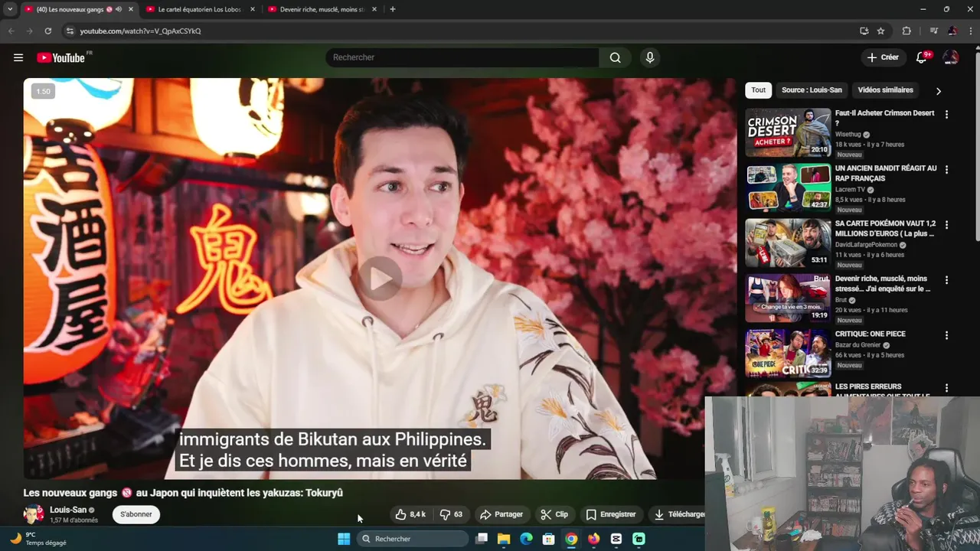Open the Wisethug channel name
The image size is (980, 551).
point(848,135)
